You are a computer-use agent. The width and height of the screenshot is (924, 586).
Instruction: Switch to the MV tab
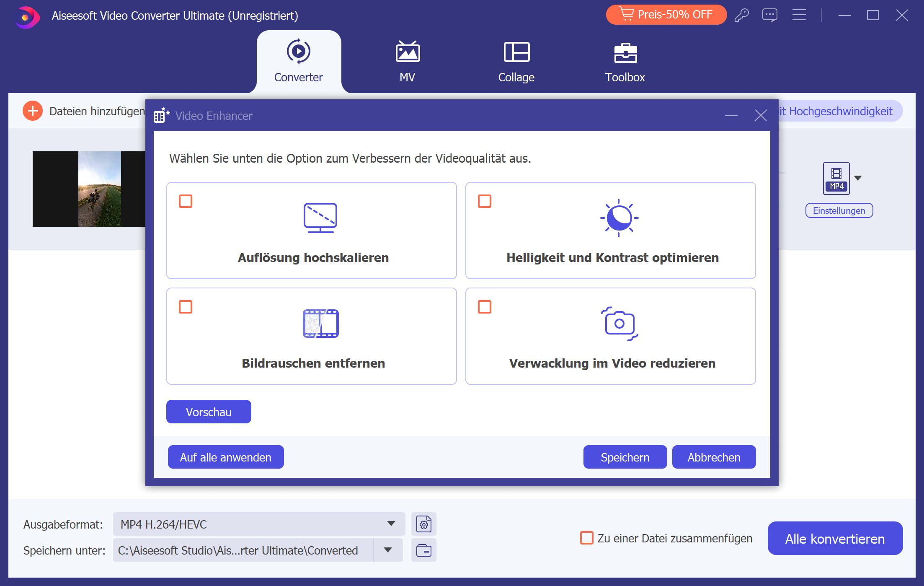[x=408, y=62]
